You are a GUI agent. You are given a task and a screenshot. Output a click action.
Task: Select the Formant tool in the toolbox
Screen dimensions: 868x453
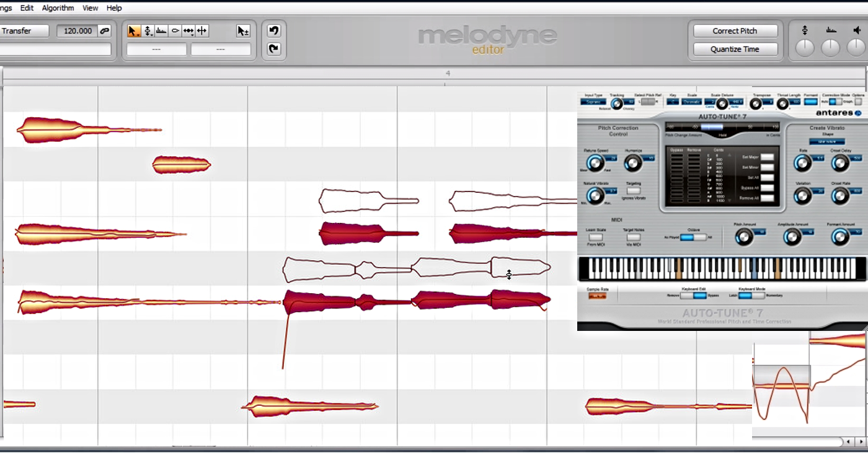point(161,31)
